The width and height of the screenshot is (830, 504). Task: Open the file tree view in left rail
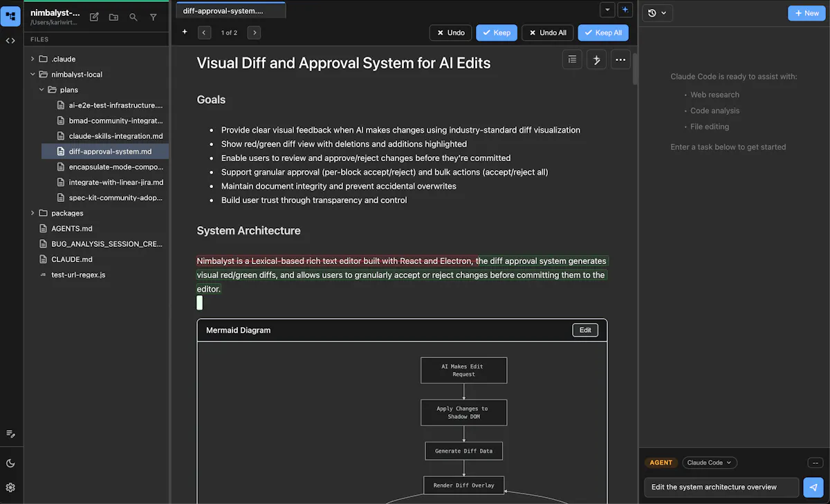10,16
